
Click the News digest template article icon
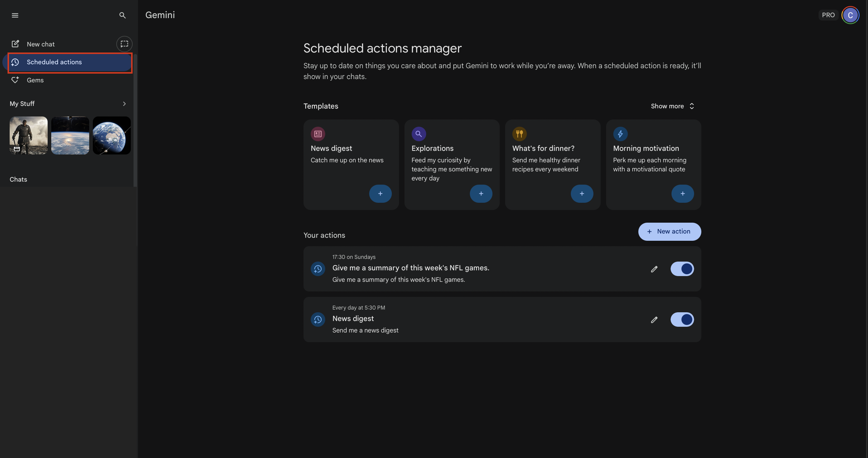[x=318, y=134]
